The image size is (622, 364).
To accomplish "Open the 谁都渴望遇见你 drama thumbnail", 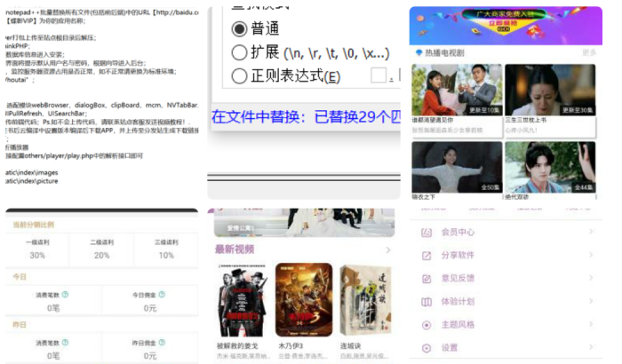I will 457,90.
